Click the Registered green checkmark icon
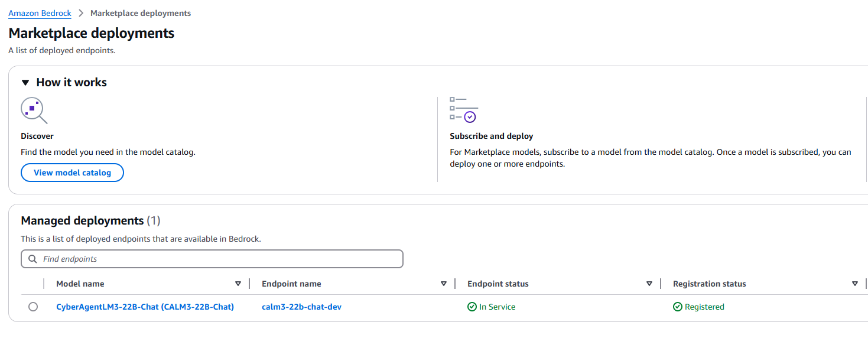The height and width of the screenshot is (351, 868). click(677, 307)
